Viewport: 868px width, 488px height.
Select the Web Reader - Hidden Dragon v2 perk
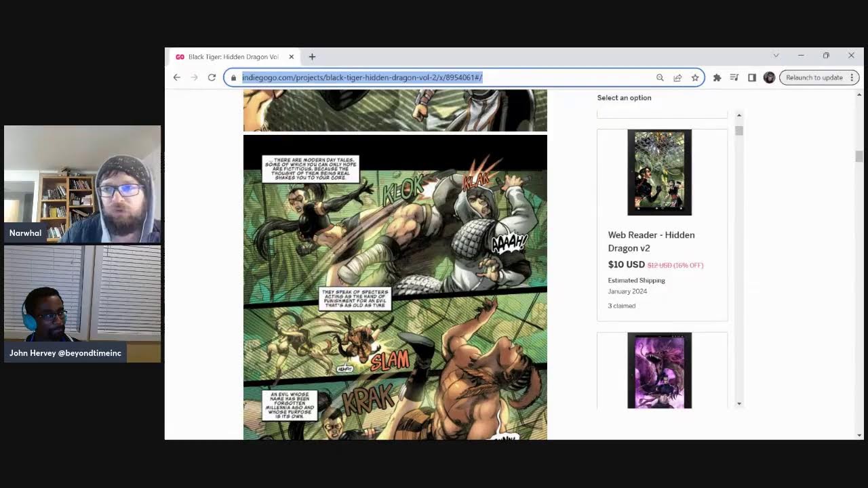tap(651, 241)
